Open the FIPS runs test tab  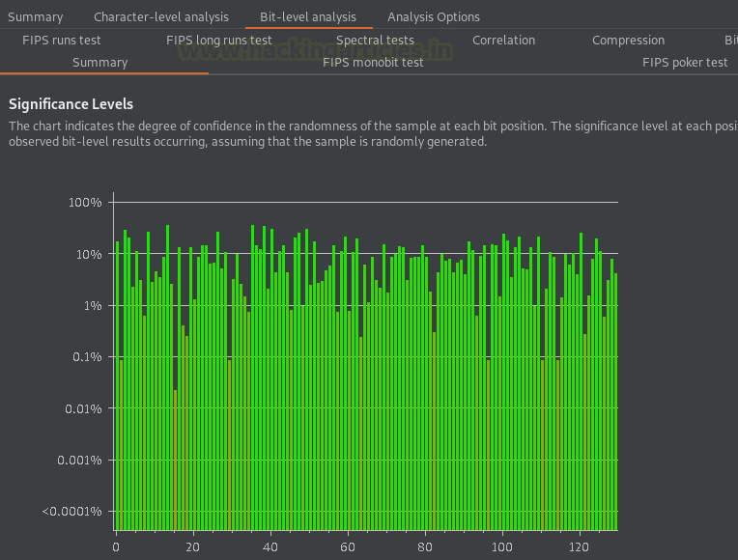pyautogui.click(x=62, y=40)
